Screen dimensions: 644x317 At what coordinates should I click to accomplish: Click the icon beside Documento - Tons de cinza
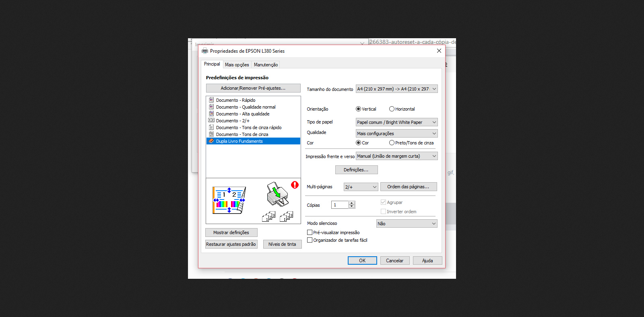pos(211,134)
